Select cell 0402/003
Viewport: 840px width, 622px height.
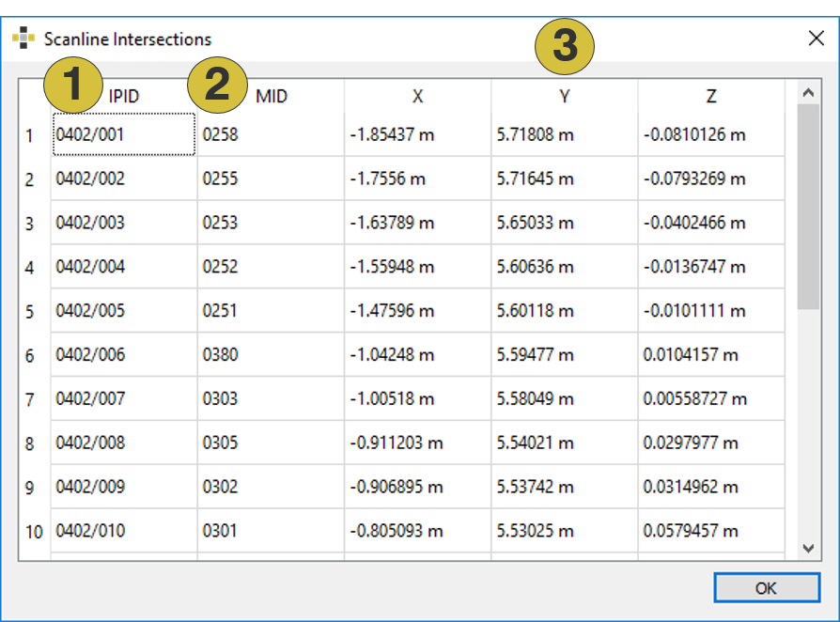point(124,223)
